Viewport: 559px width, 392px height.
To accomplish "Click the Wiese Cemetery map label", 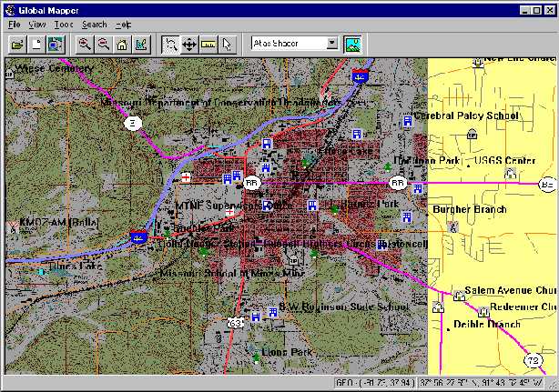I will coord(55,68).
